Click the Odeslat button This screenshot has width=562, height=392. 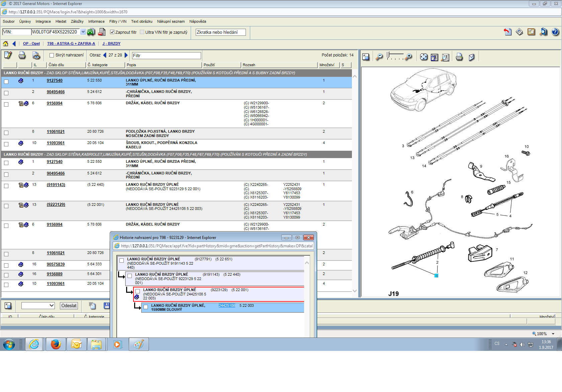(x=69, y=305)
